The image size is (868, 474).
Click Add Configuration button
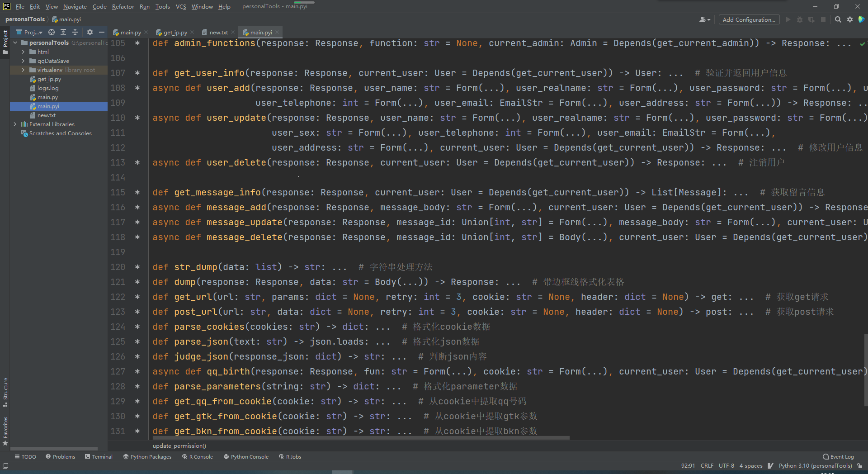[749, 19]
